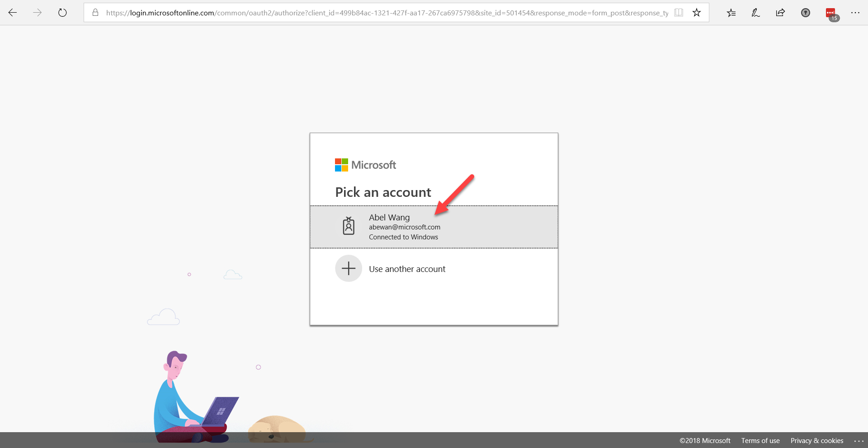Open Terms of use link
The height and width of the screenshot is (448, 868).
[760, 440]
